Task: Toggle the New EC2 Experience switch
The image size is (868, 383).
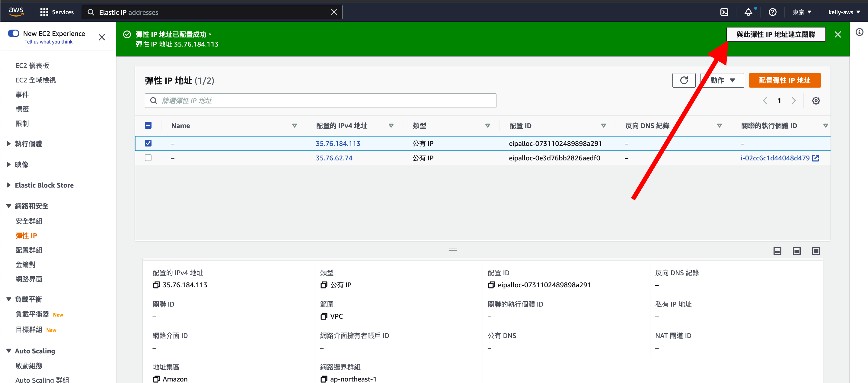Action: point(14,34)
